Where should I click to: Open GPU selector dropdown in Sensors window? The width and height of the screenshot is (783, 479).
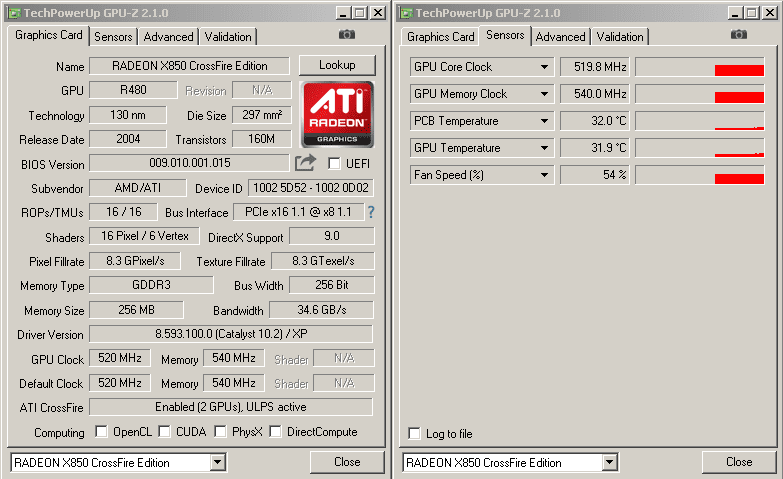[609, 463]
